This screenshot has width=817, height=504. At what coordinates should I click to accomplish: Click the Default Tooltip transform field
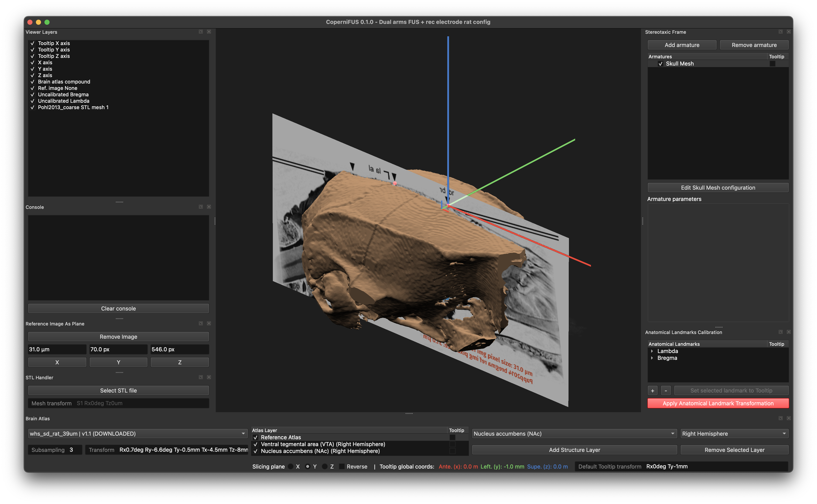pyautogui.click(x=716, y=466)
